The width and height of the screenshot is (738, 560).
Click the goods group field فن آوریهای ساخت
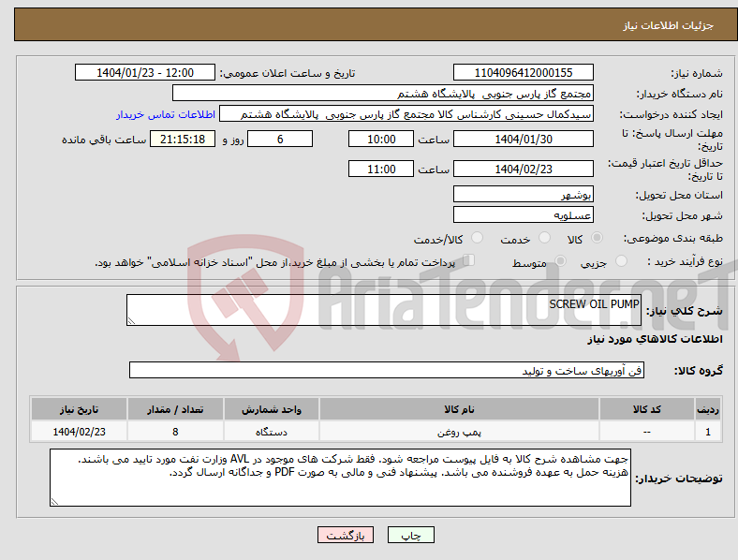[x=387, y=370]
